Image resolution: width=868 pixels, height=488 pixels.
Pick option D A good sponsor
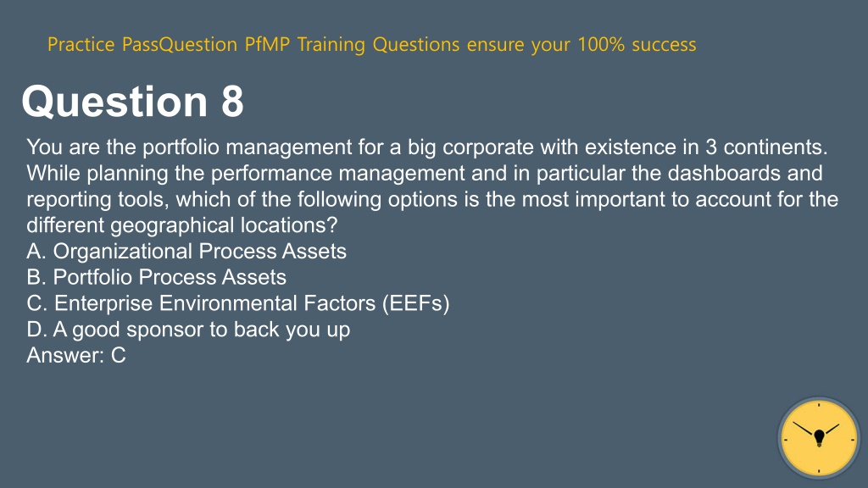(x=188, y=330)
